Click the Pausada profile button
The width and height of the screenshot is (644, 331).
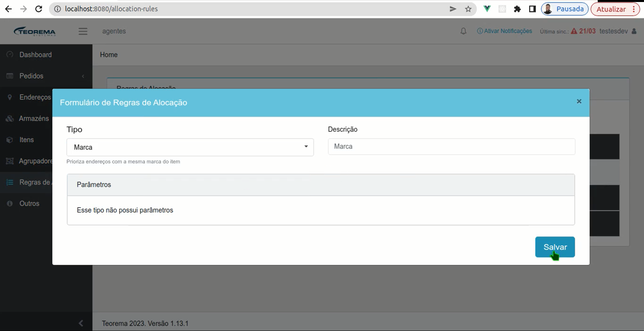(x=565, y=9)
